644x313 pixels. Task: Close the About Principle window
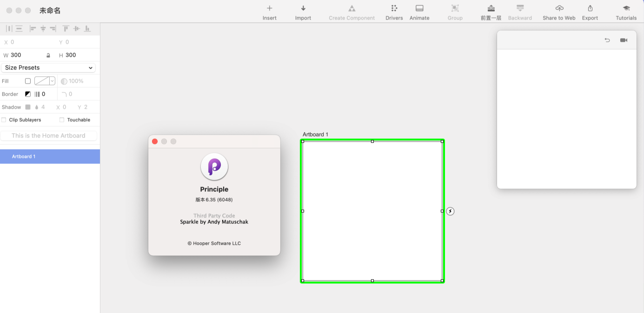(155, 142)
